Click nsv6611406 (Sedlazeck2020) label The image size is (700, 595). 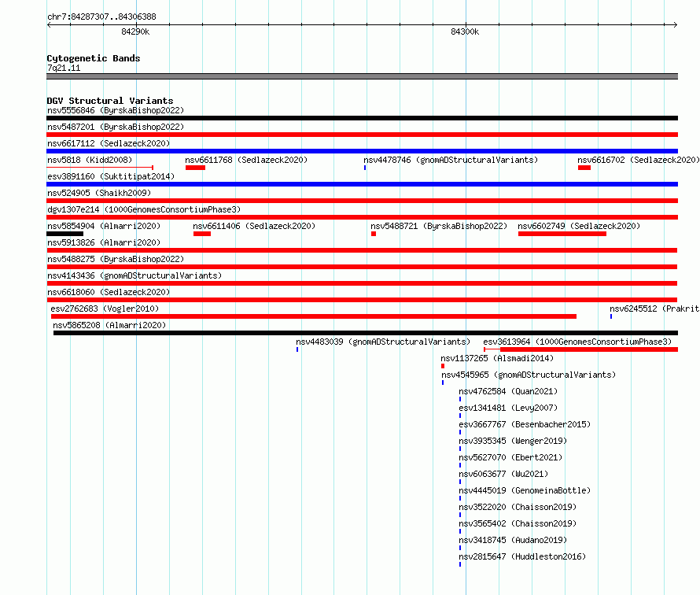[254, 226]
